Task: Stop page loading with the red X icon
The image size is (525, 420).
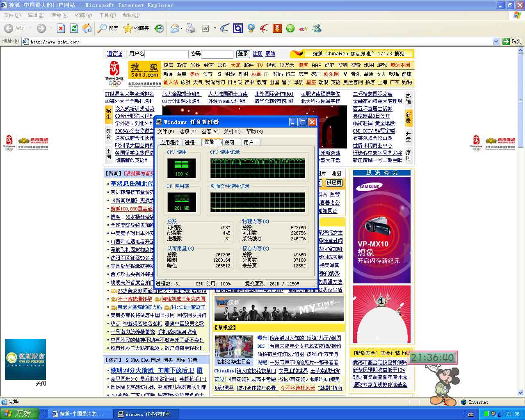Action: 61,28
